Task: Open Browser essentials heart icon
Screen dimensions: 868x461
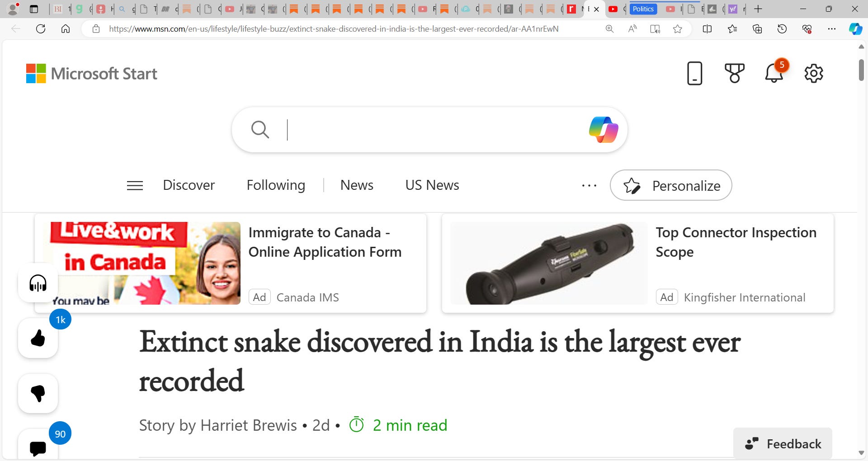Action: click(807, 29)
